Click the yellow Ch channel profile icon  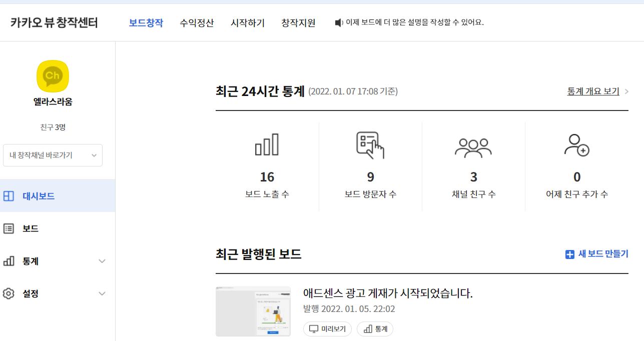point(53,76)
